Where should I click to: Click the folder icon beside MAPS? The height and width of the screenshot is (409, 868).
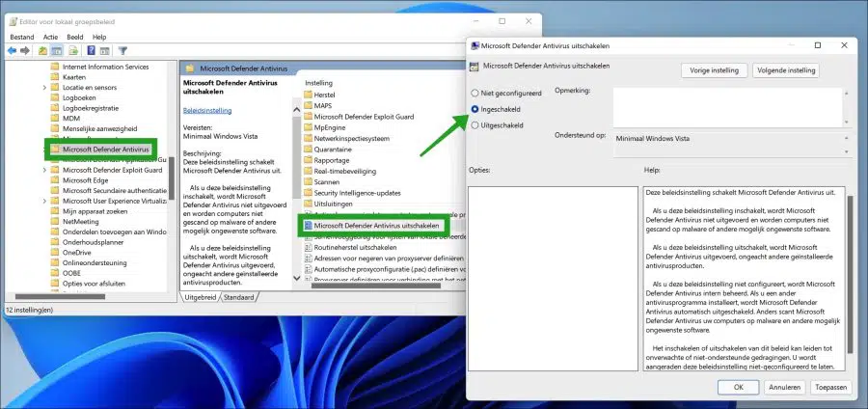tap(309, 106)
